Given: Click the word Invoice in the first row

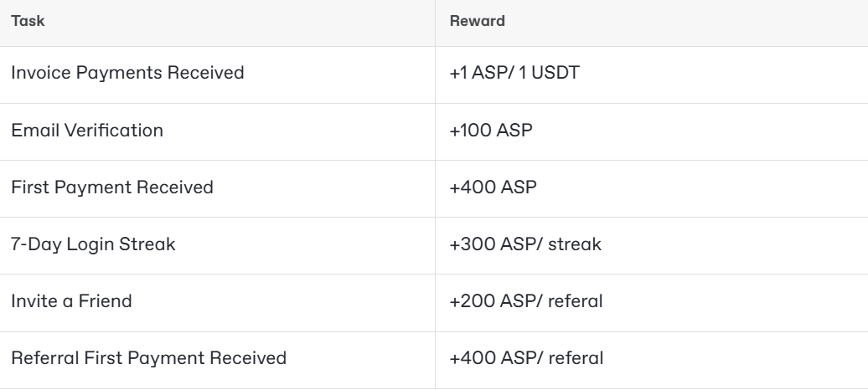Looking at the screenshot, I should tap(36, 74).
